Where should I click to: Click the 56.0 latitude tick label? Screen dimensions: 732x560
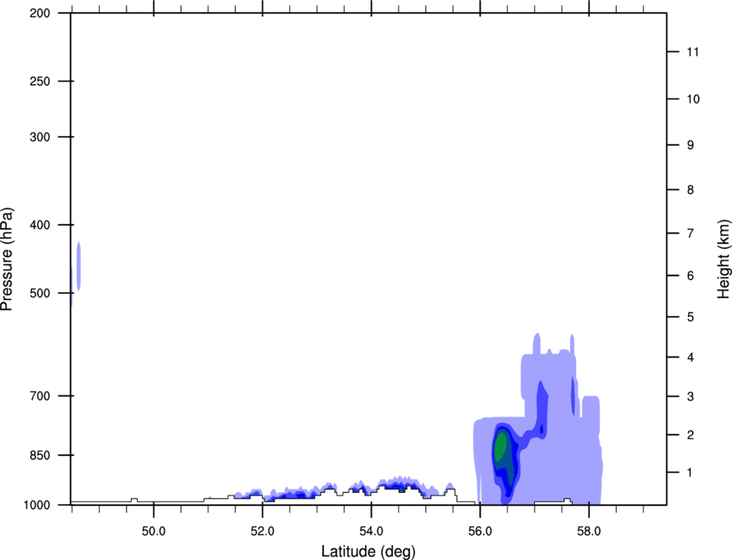coord(480,532)
